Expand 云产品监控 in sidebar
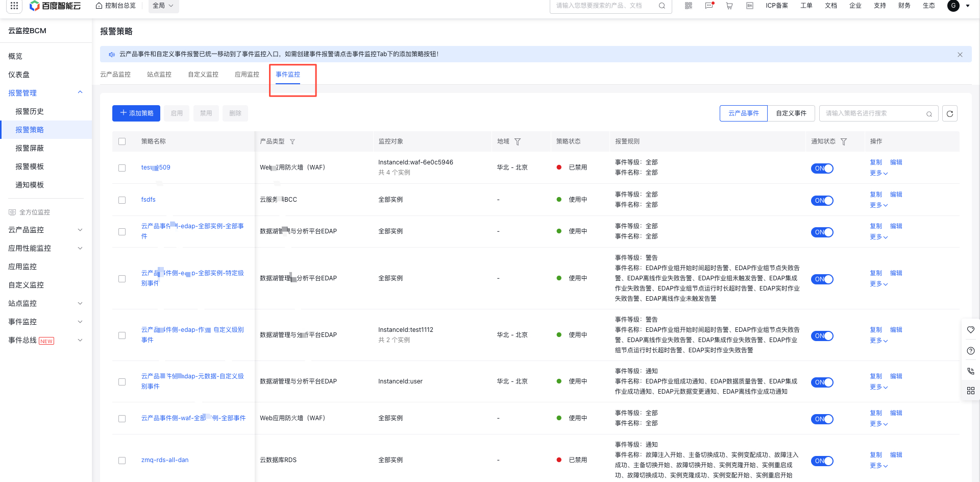Screen dimensions: 980x482 (80, 230)
